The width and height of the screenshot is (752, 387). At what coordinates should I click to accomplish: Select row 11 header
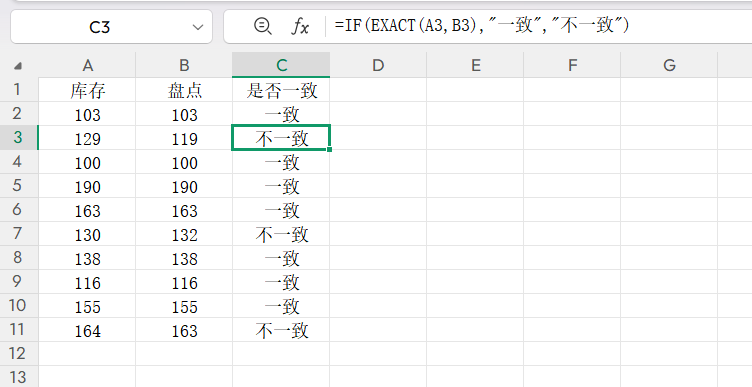tap(19, 329)
